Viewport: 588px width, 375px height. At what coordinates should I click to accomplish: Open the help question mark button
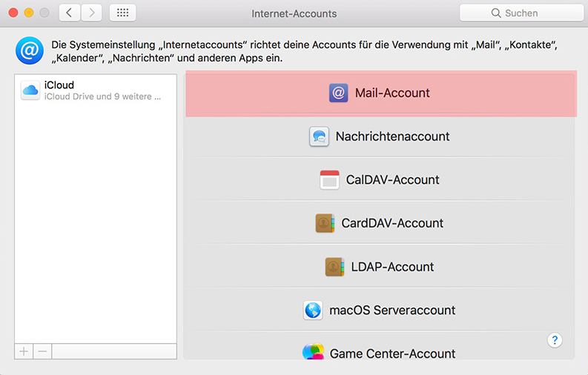(555, 340)
